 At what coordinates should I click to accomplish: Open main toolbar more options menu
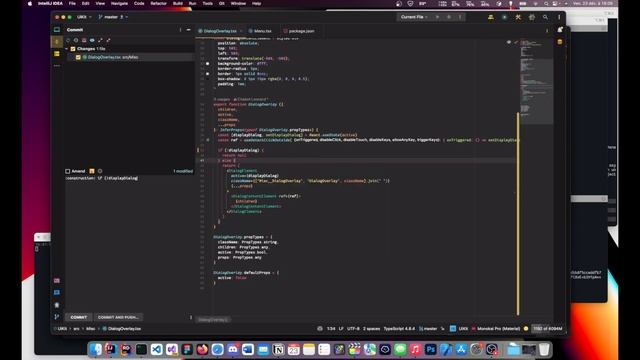559,17
